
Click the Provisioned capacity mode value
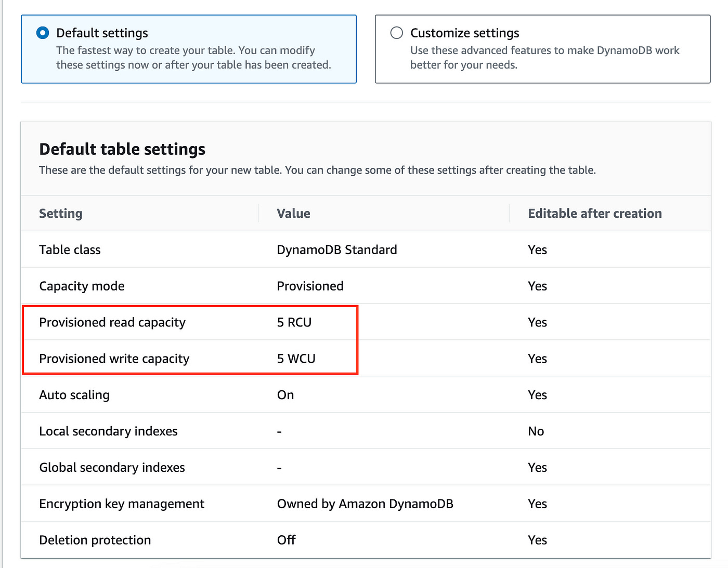[310, 286]
